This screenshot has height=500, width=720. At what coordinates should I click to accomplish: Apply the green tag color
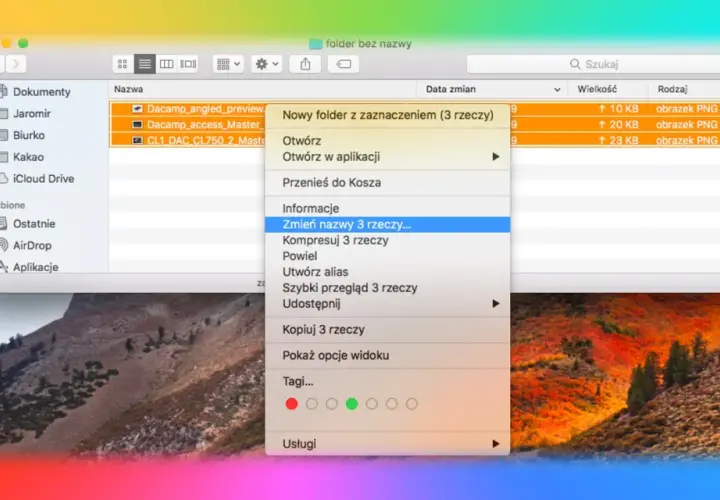(x=352, y=404)
